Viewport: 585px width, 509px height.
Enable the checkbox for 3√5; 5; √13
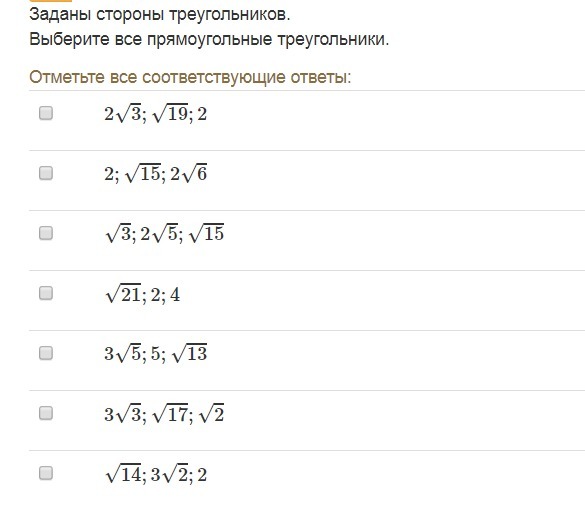coord(46,353)
